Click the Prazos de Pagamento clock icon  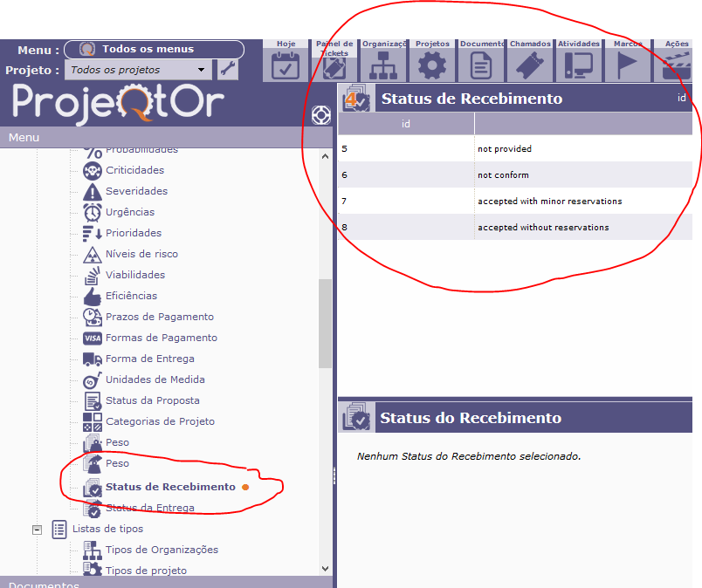click(x=93, y=318)
